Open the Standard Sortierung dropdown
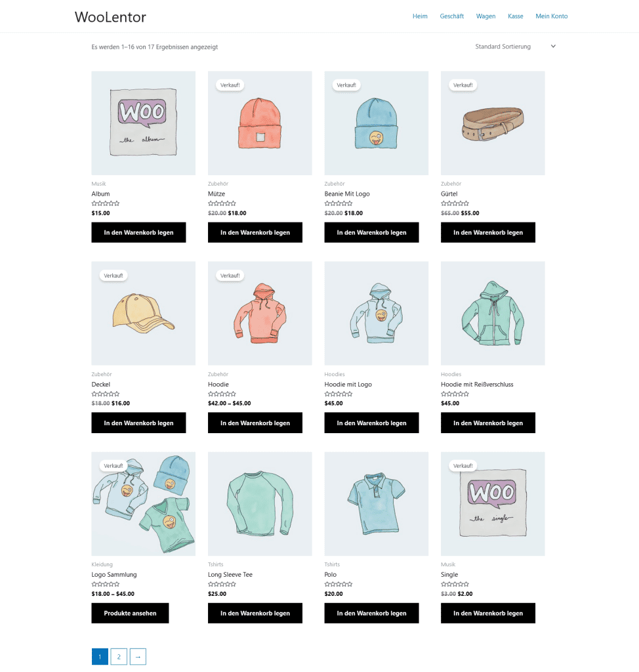Screen dimensions: 639x672 tap(515, 47)
